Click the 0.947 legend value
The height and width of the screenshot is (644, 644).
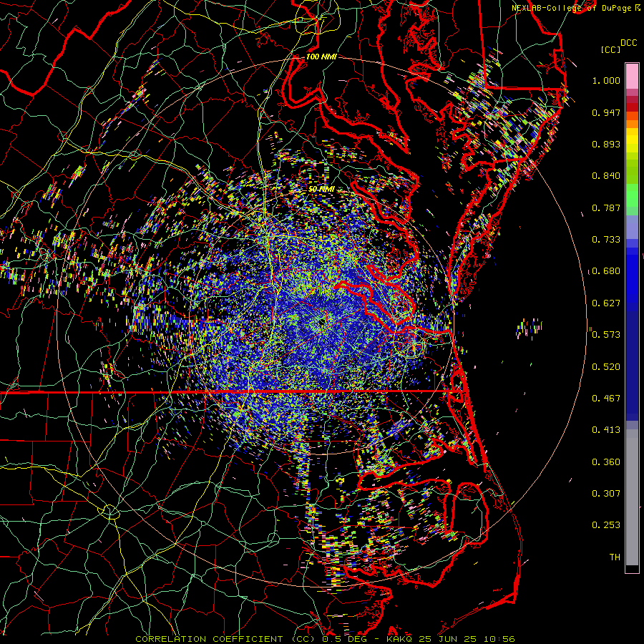(606, 112)
